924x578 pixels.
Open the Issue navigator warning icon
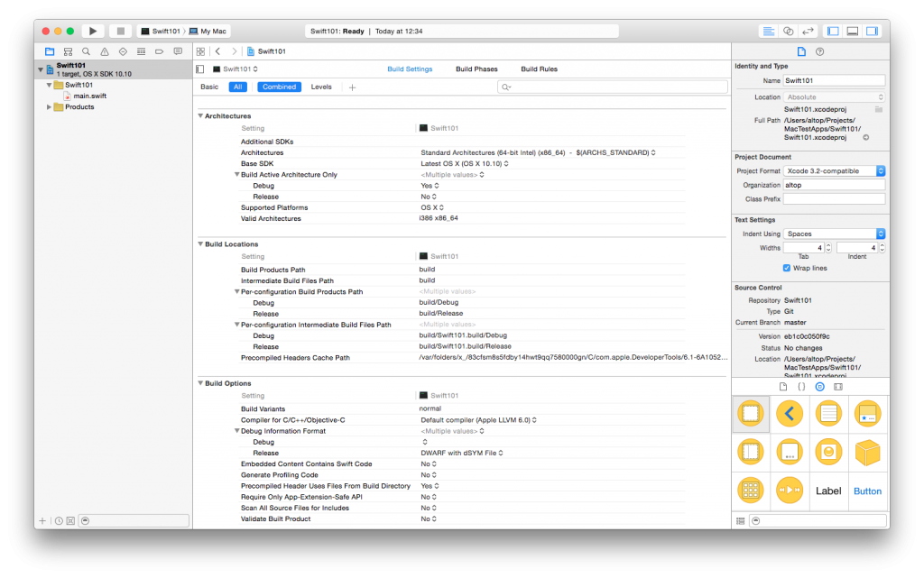click(105, 51)
